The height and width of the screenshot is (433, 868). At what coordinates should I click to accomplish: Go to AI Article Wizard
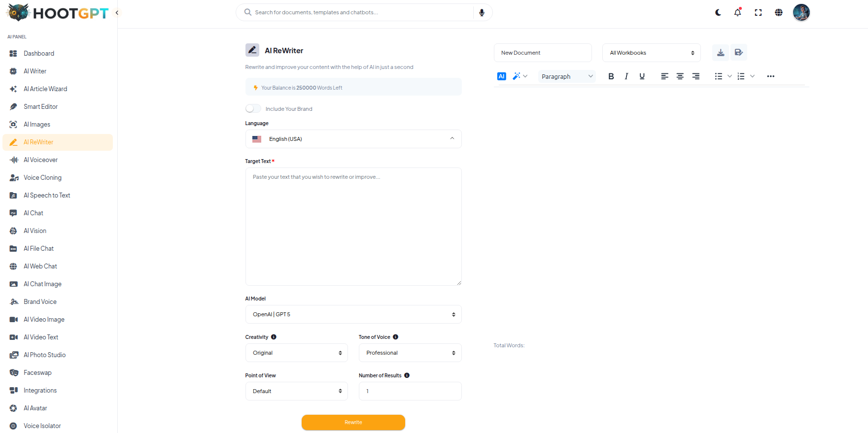click(x=58, y=89)
